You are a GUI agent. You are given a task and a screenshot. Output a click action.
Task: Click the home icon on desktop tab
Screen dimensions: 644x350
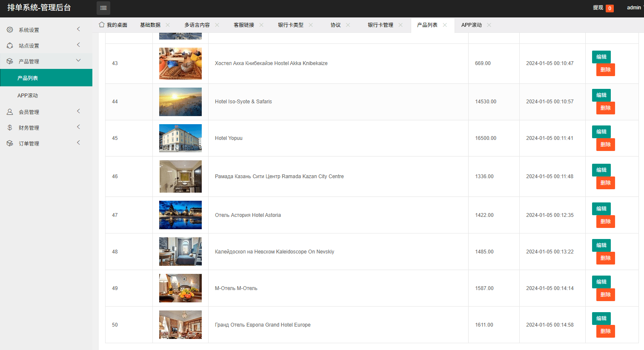pos(102,25)
